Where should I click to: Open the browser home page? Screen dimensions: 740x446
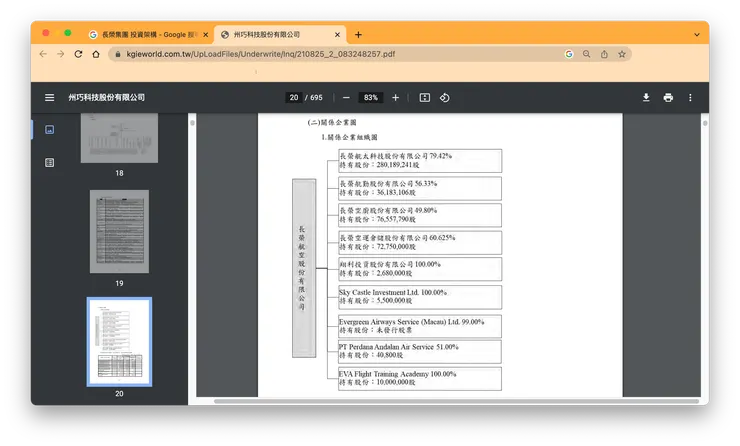point(96,54)
